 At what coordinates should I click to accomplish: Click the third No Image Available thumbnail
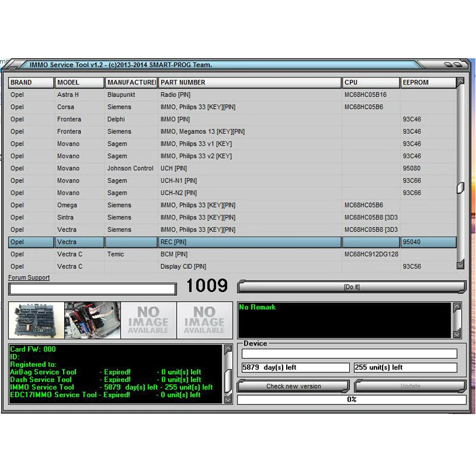[x=148, y=320]
